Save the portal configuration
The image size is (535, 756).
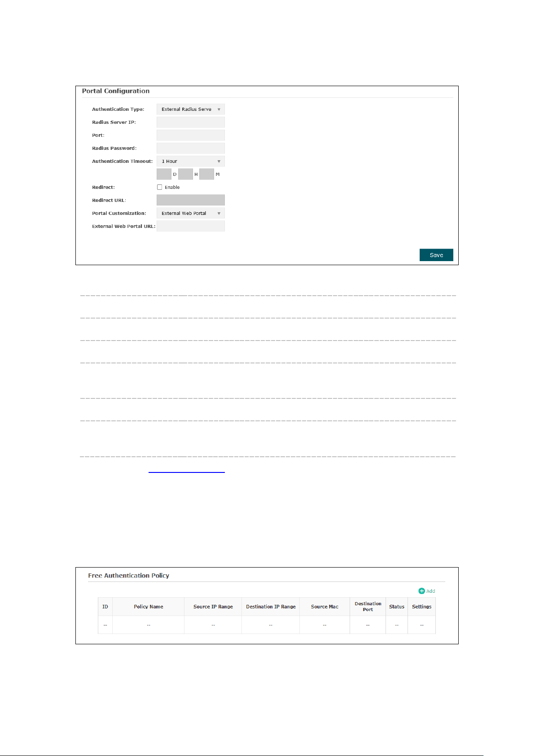pos(436,255)
